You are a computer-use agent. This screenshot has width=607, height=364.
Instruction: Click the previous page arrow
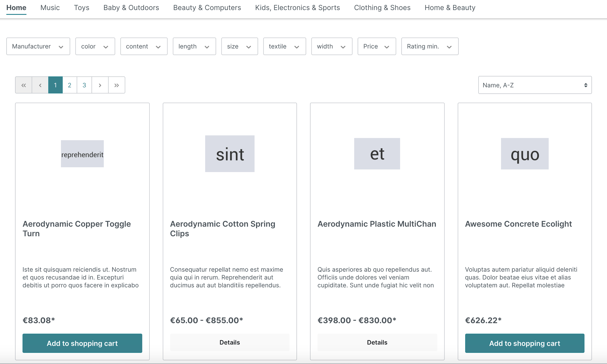pyautogui.click(x=40, y=85)
